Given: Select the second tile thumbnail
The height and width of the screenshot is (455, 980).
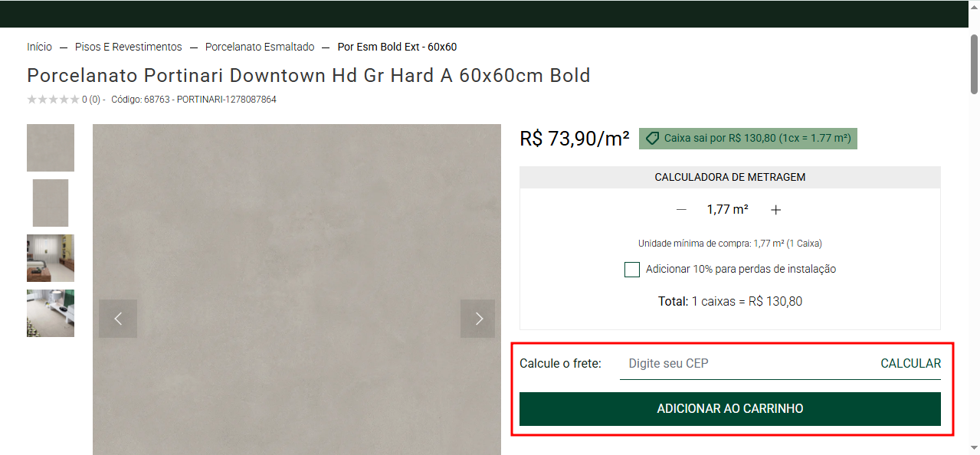Looking at the screenshot, I should (51, 203).
